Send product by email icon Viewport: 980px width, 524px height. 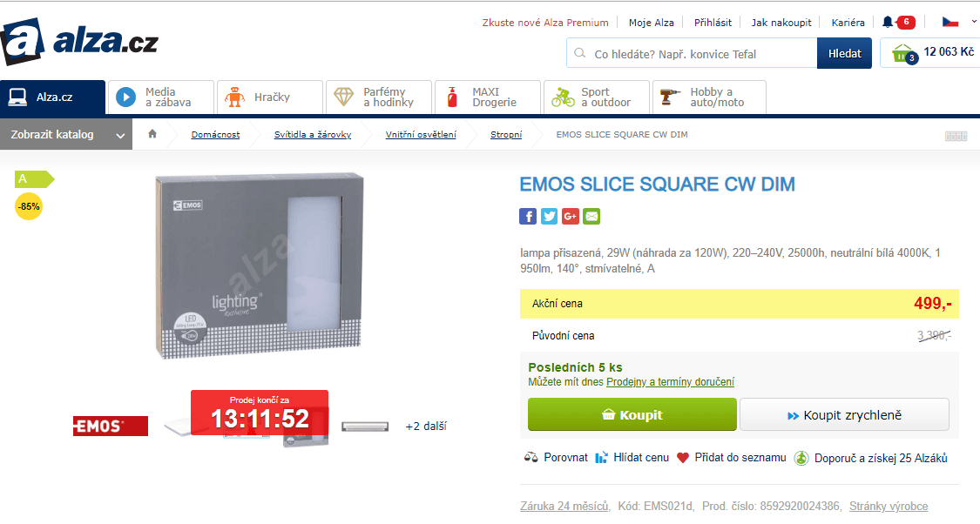point(591,217)
